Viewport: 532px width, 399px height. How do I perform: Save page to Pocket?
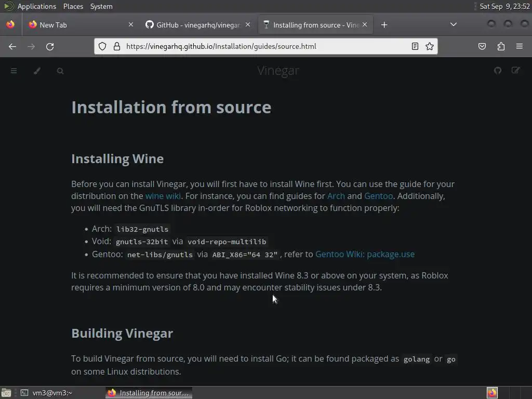(482, 46)
